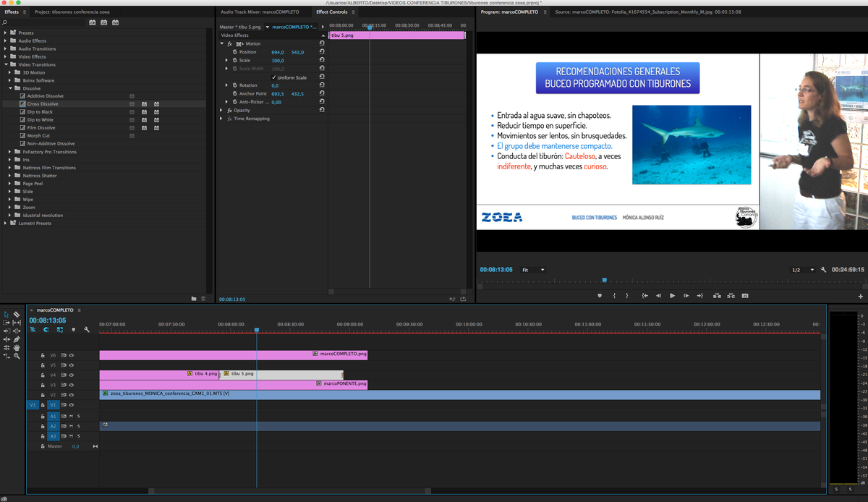Toggle Snap in the timeline

[46, 329]
